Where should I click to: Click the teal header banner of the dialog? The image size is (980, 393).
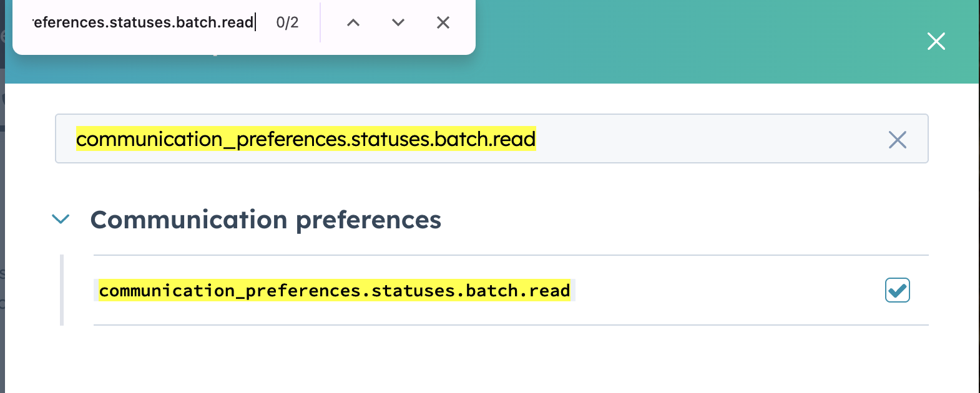[687, 44]
